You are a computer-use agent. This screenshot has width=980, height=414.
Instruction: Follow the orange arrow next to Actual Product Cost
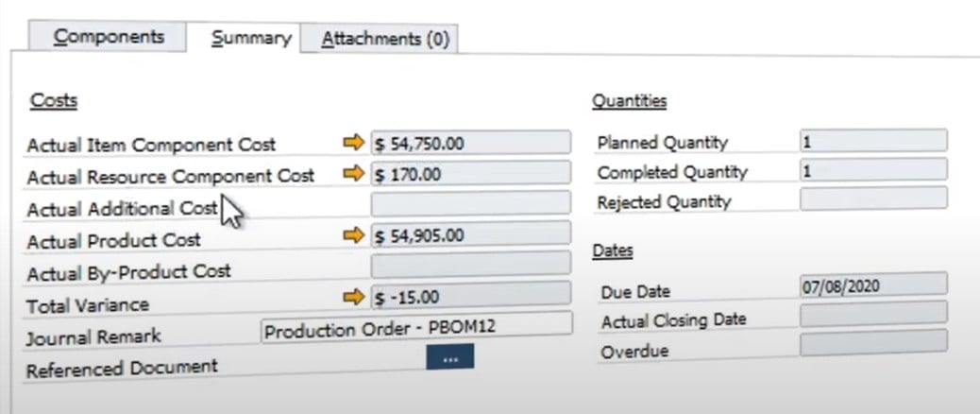pos(354,235)
